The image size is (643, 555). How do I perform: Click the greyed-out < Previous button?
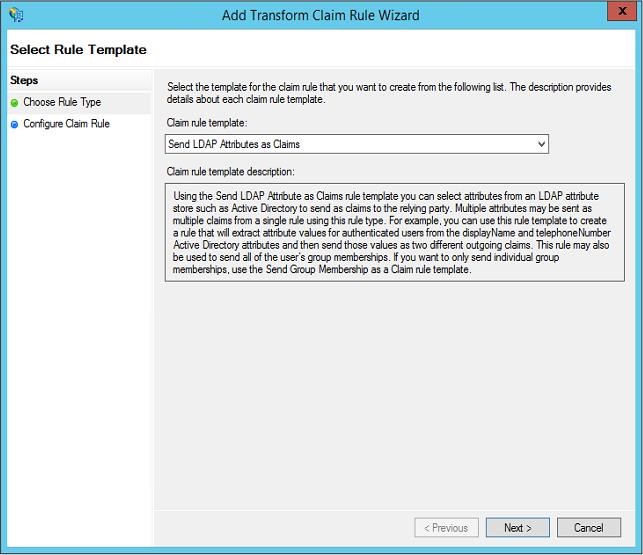(446, 528)
